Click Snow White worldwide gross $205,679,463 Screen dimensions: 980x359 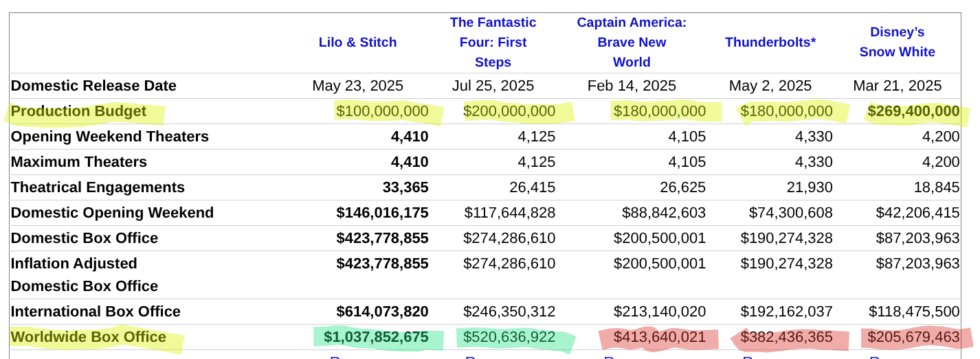point(913,337)
